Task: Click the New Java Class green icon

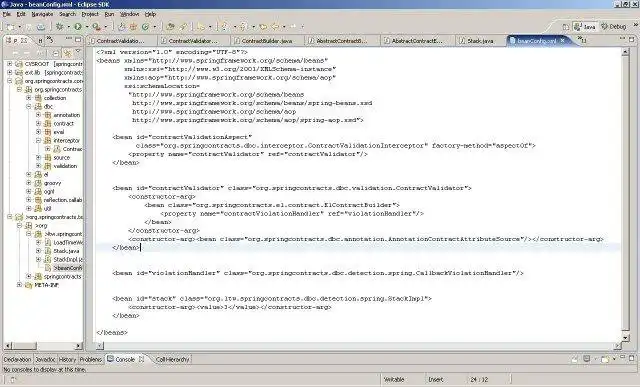Action: pyautogui.click(x=145, y=27)
